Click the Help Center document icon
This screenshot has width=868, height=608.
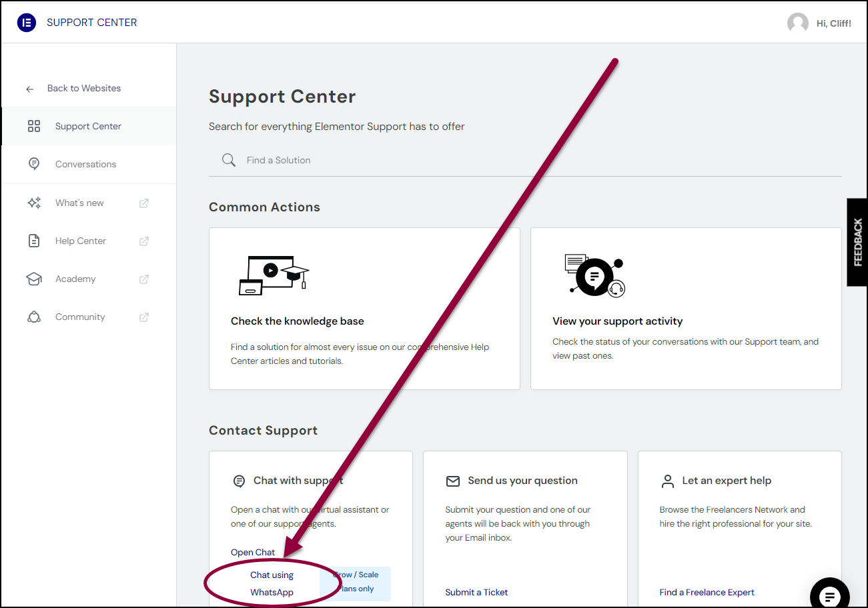coord(34,241)
